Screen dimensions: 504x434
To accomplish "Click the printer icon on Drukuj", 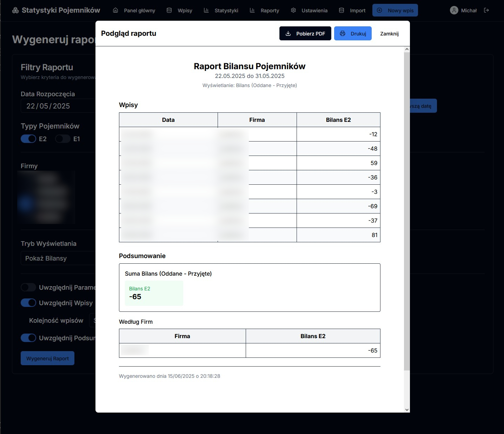I will point(343,33).
